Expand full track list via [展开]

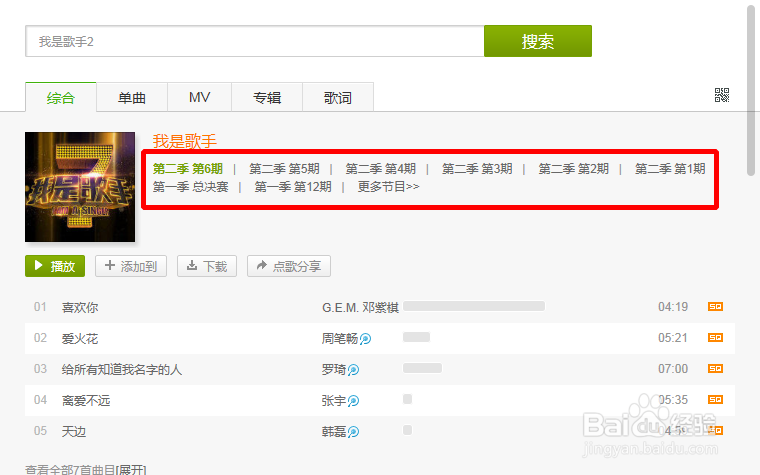tap(131, 469)
